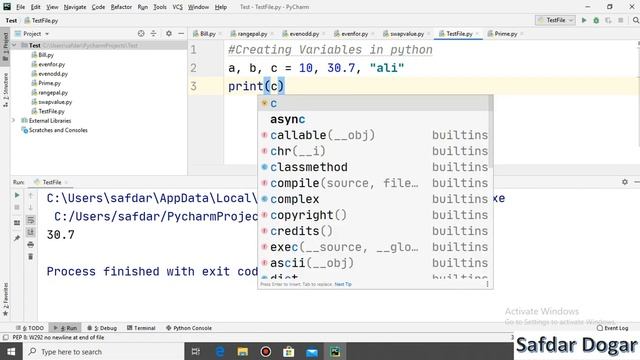Expand the External Libraries node
Image resolution: width=640 pixels, height=360 pixels.
(x=13, y=120)
